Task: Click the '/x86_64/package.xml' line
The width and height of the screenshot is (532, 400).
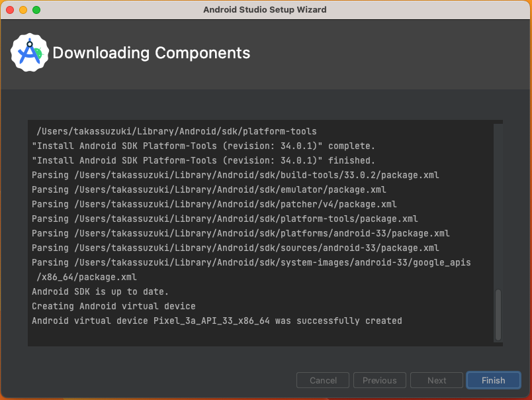Action: (87, 277)
